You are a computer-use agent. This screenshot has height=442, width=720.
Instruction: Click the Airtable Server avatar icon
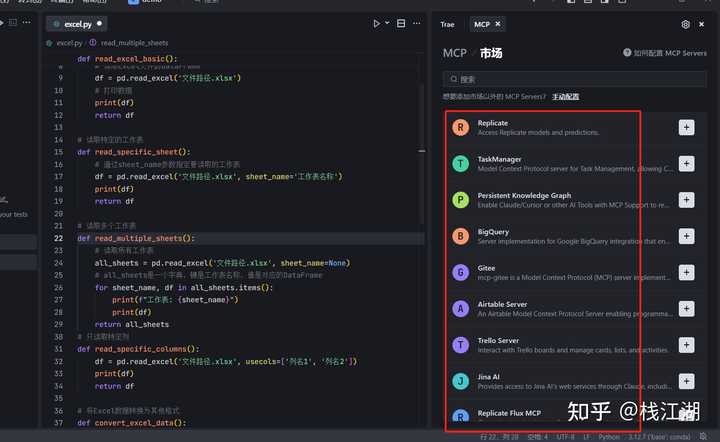click(x=460, y=309)
